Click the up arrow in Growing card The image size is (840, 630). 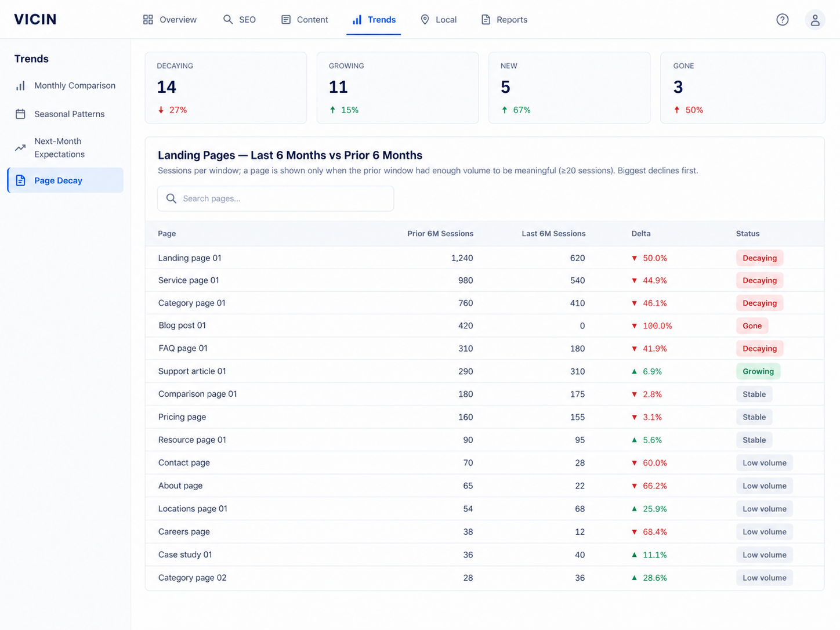(332, 110)
